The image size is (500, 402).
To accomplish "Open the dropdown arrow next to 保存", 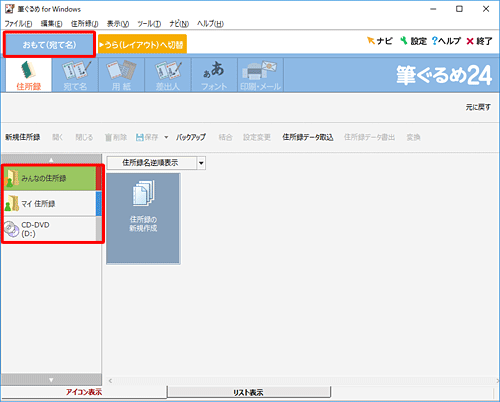I will click(x=166, y=137).
